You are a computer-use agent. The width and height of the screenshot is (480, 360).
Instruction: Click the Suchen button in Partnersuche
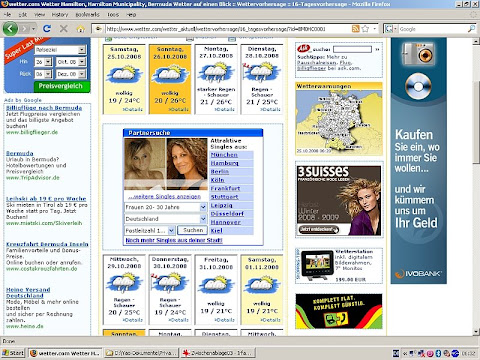[x=193, y=230]
